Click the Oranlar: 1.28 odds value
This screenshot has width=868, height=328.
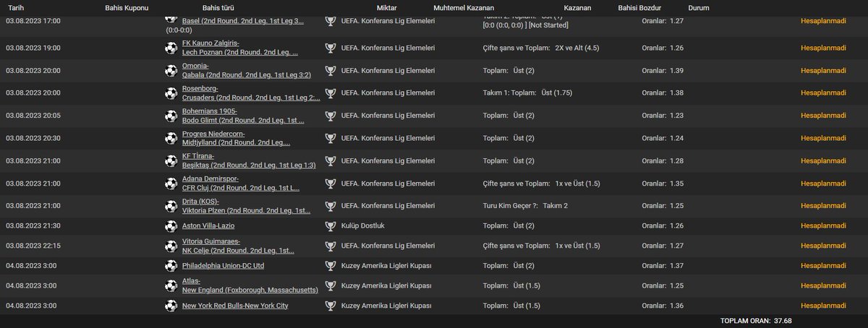click(663, 160)
